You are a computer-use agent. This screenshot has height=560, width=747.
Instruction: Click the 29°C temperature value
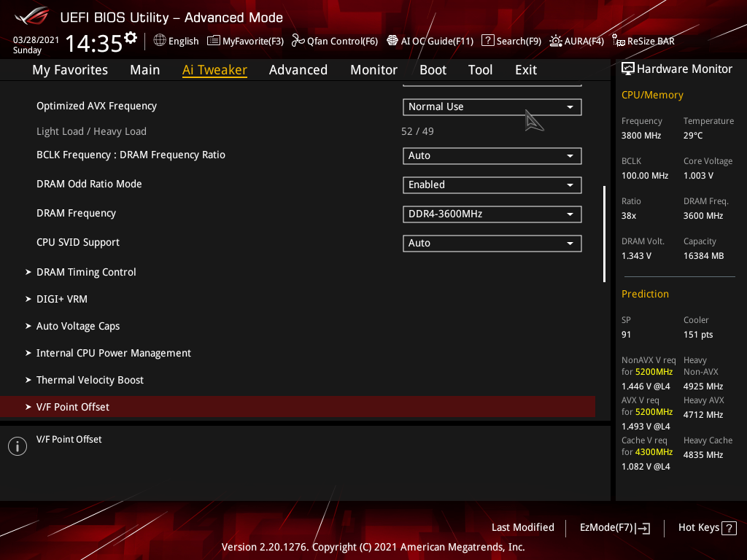[x=693, y=136]
